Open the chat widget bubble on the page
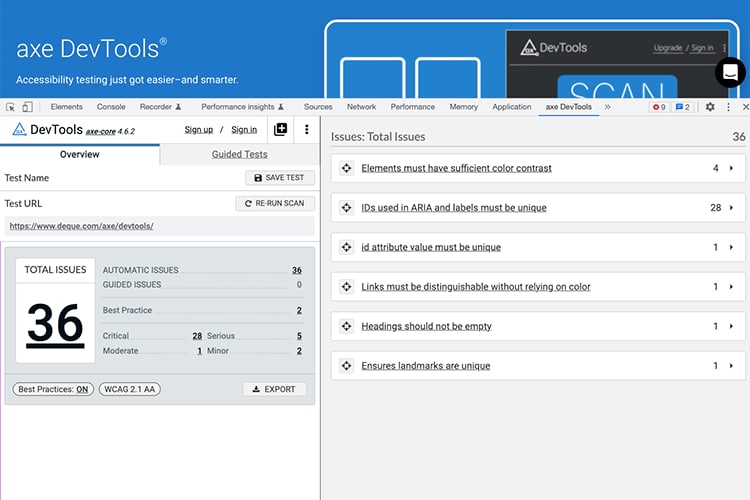750x500 pixels. coord(730,73)
